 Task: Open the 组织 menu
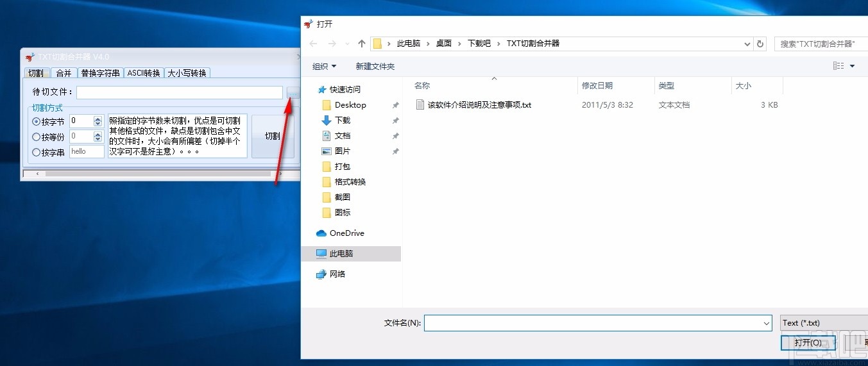(325, 66)
